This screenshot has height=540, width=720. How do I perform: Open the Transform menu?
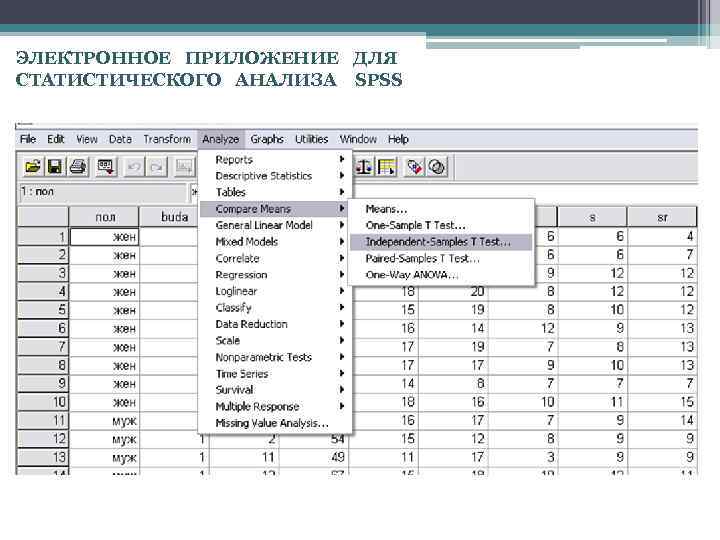point(167,139)
